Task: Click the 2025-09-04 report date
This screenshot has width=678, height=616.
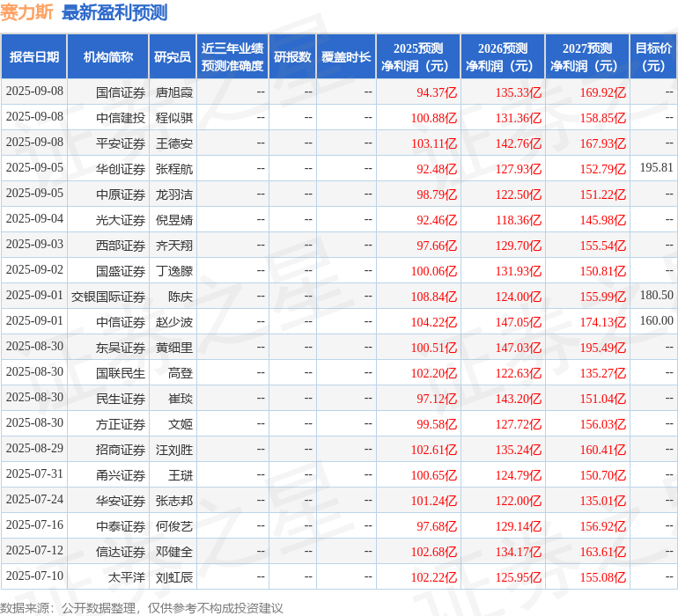Action: coord(34,219)
